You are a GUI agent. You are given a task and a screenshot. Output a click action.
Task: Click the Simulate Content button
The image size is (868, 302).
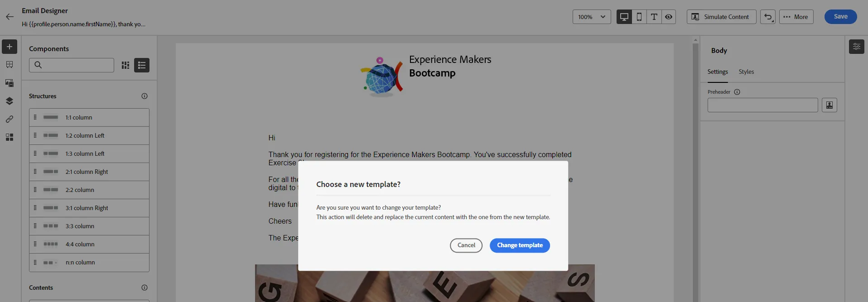click(x=722, y=17)
